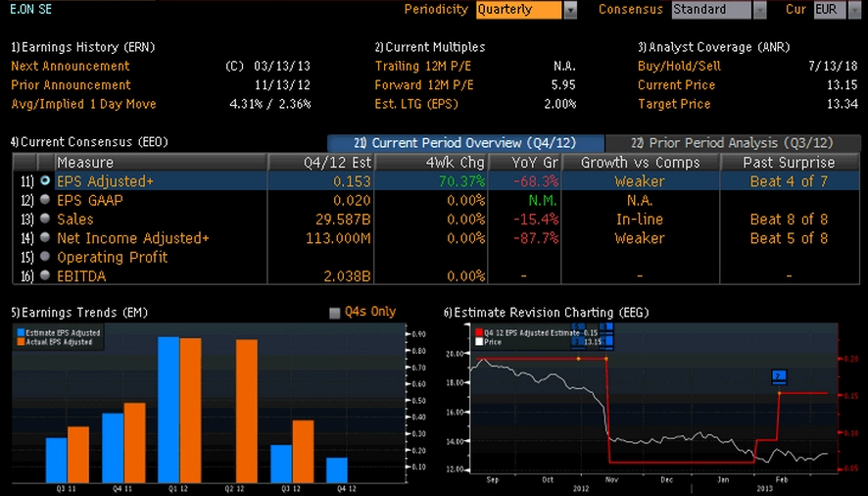Viewport: 868px width, 496px height.
Task: Open the Cur EUR currency field
Action: pyautogui.click(x=830, y=10)
